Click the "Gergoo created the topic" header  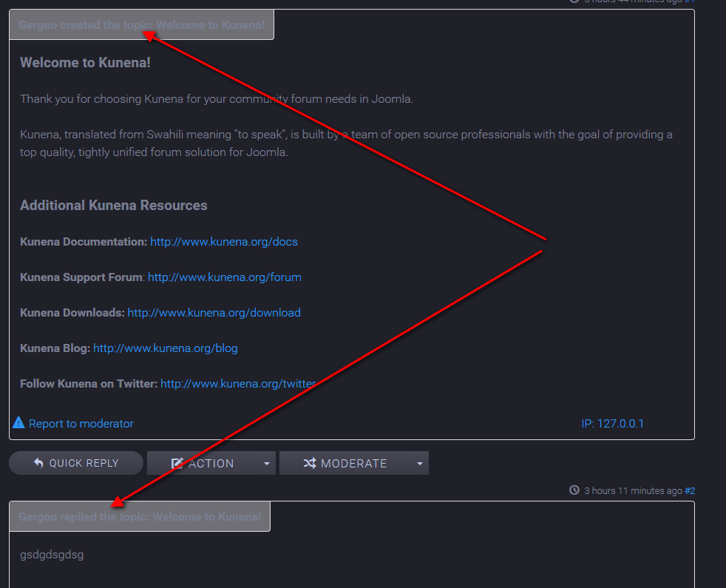[142, 25]
